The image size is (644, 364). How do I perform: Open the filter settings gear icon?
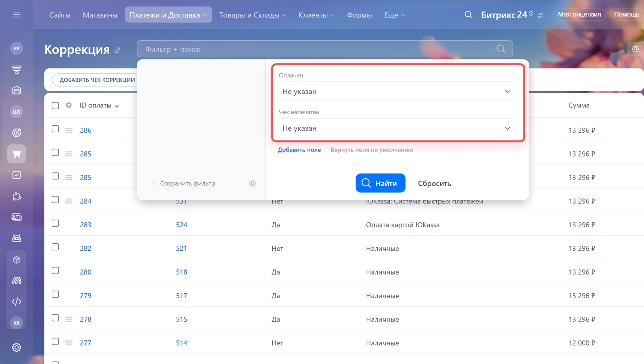tap(252, 183)
